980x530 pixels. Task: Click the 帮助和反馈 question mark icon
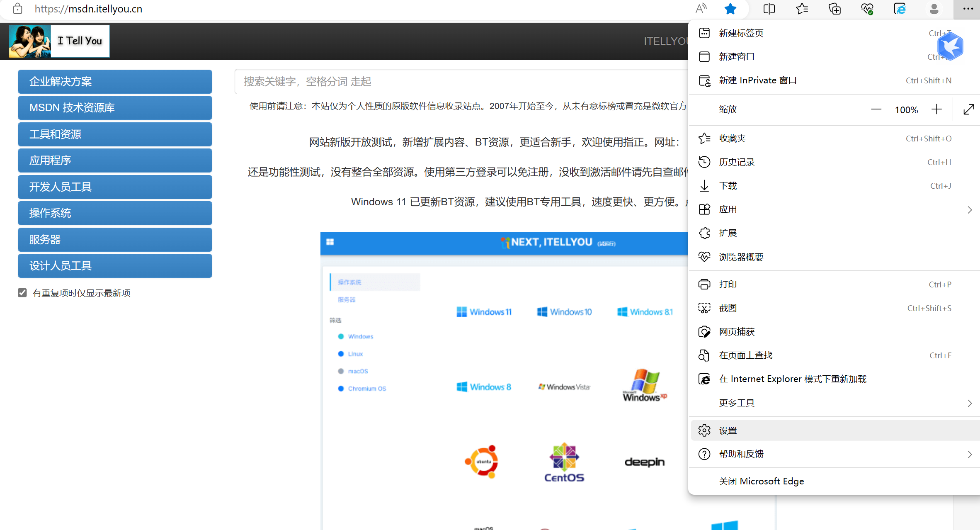point(704,454)
